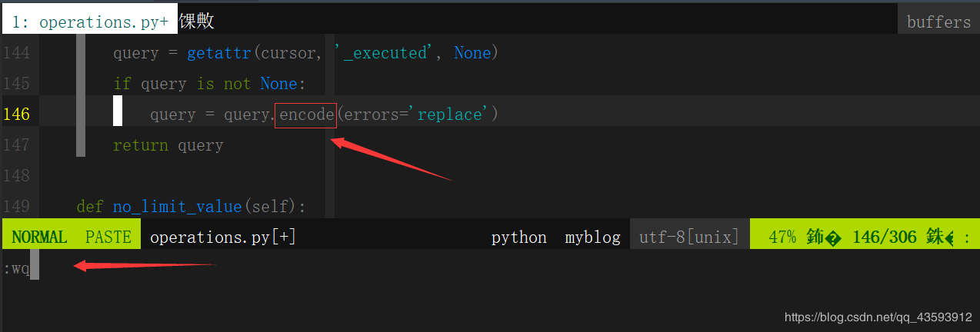
Task: Open the blog.csdn.net watermark link
Action: 878,317
